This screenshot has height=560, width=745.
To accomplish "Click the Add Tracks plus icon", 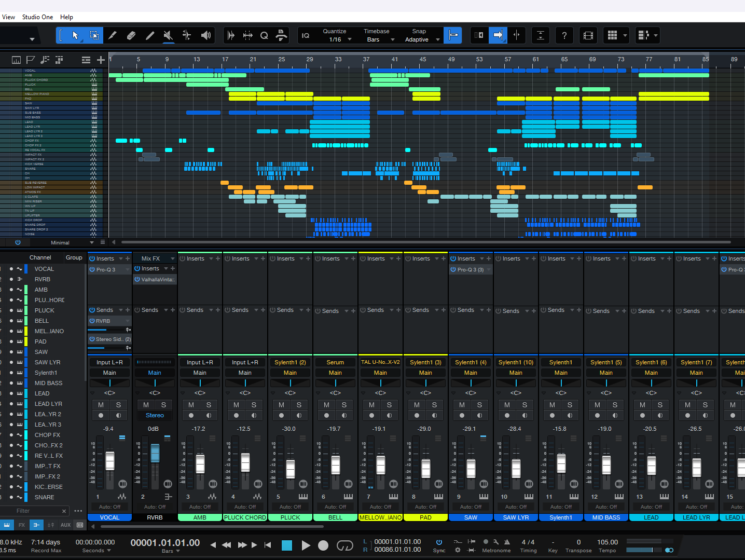I will (101, 60).
